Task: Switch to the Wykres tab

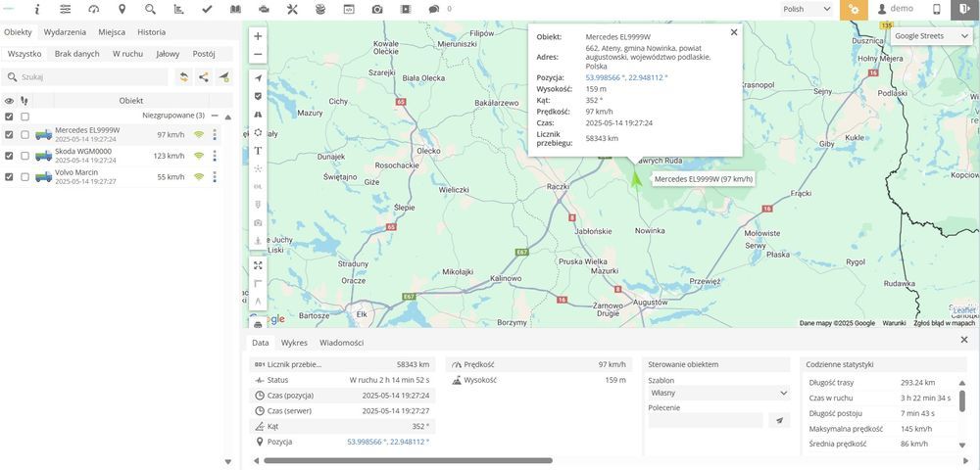Action: point(294,343)
